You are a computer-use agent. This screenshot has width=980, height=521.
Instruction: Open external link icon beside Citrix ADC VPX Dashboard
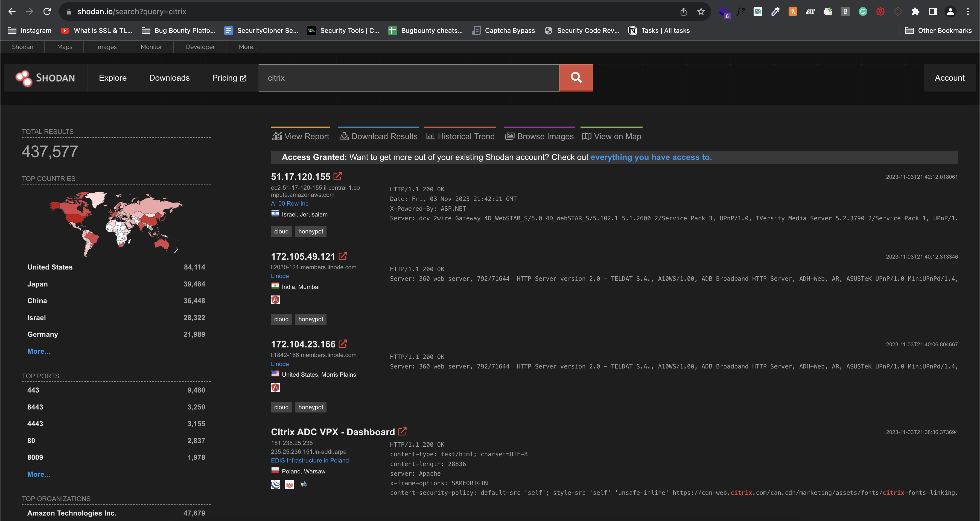[x=402, y=431]
